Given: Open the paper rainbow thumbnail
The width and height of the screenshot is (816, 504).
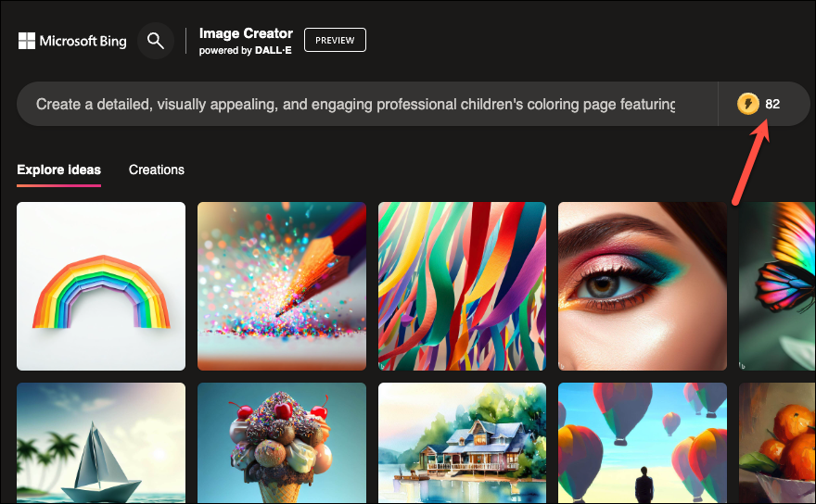Looking at the screenshot, I should [x=101, y=286].
